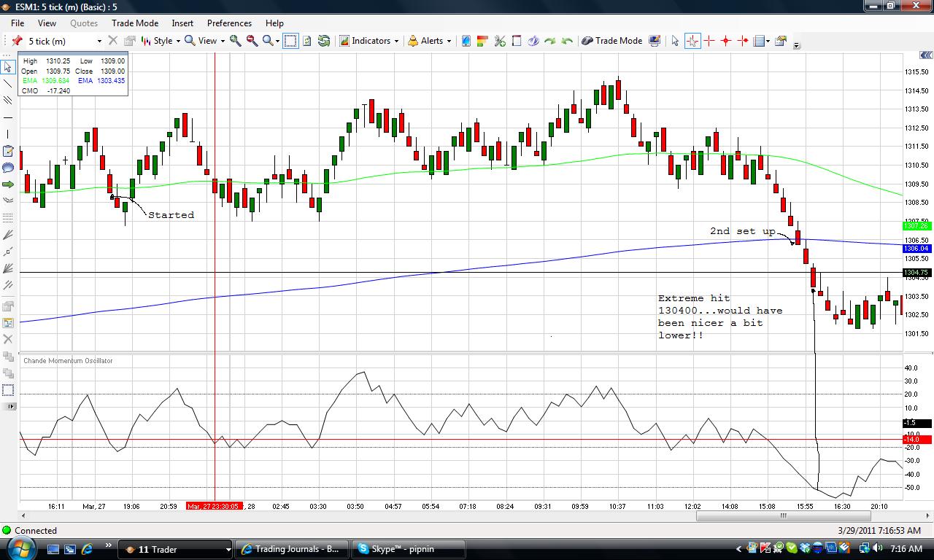Toggle the crosshair pointer cursor mode
The height and width of the screenshot is (560, 934).
[x=692, y=41]
